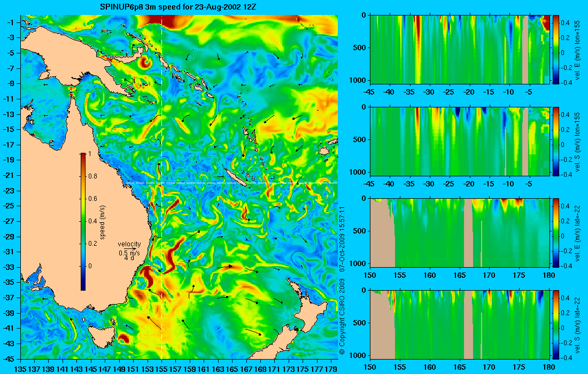Select the 167 longitude tick under the map
This screenshot has height=374, width=588.
point(246,369)
